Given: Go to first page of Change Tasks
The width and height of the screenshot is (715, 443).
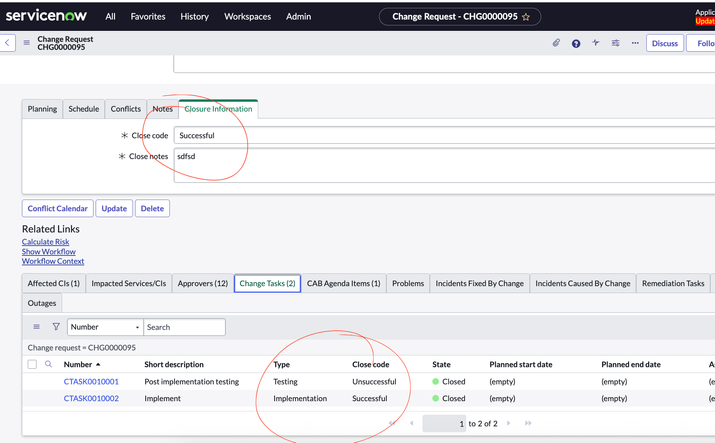Looking at the screenshot, I should (x=392, y=423).
